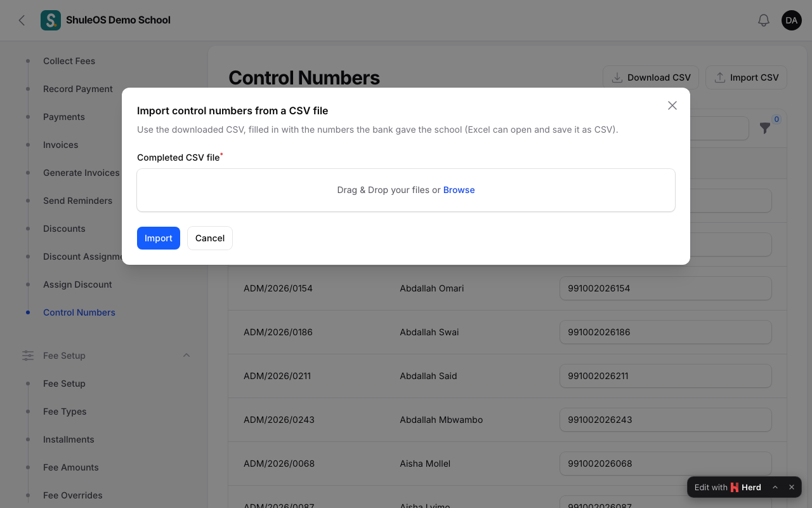This screenshot has width=812, height=508.
Task: Click Browse to choose a CSV file
Action: click(459, 190)
